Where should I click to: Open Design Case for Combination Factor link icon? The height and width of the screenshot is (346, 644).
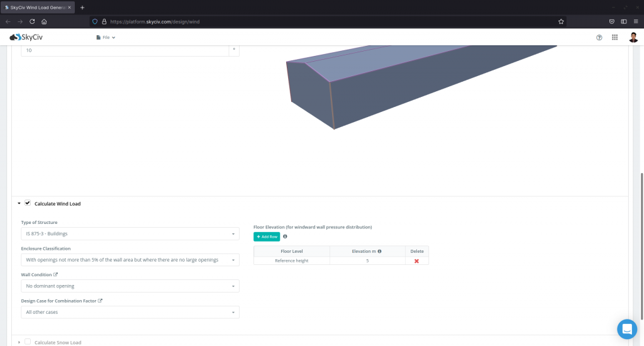pos(100,301)
